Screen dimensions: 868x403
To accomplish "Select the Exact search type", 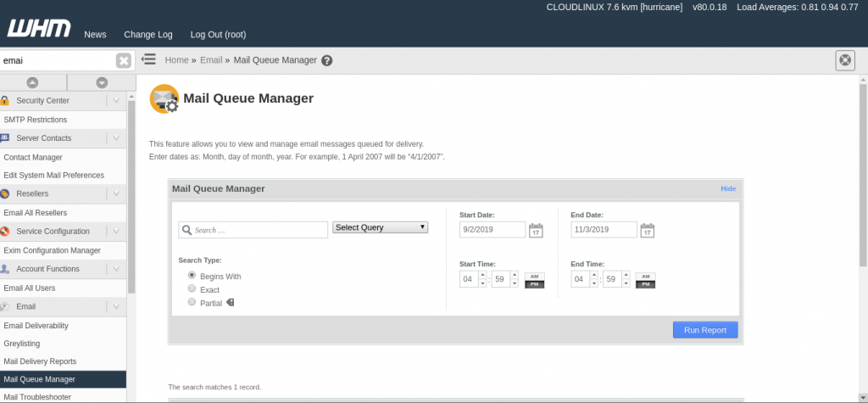I will coord(192,288).
